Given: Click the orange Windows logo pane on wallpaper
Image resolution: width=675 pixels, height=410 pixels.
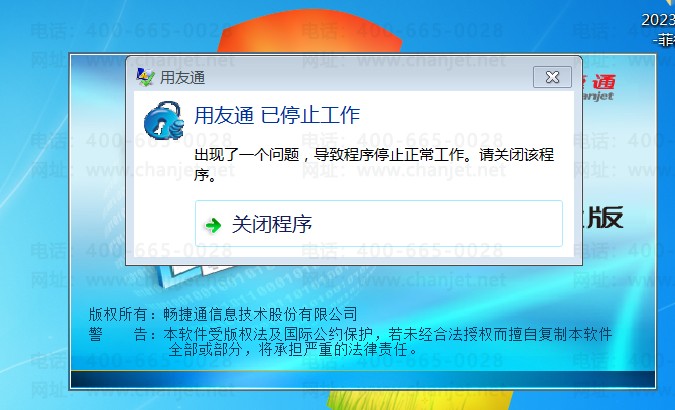Looking at the screenshot, I should pos(310,32).
